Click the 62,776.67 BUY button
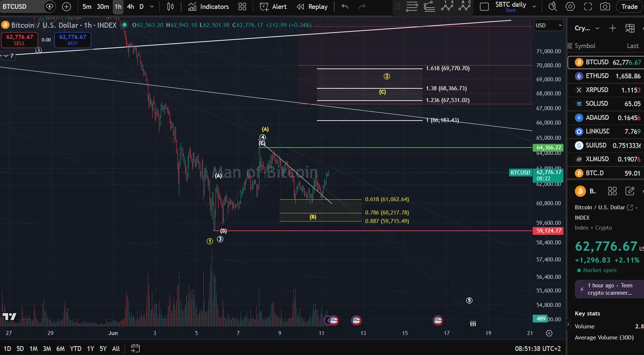Screen dimensions: 644x355 72,40
